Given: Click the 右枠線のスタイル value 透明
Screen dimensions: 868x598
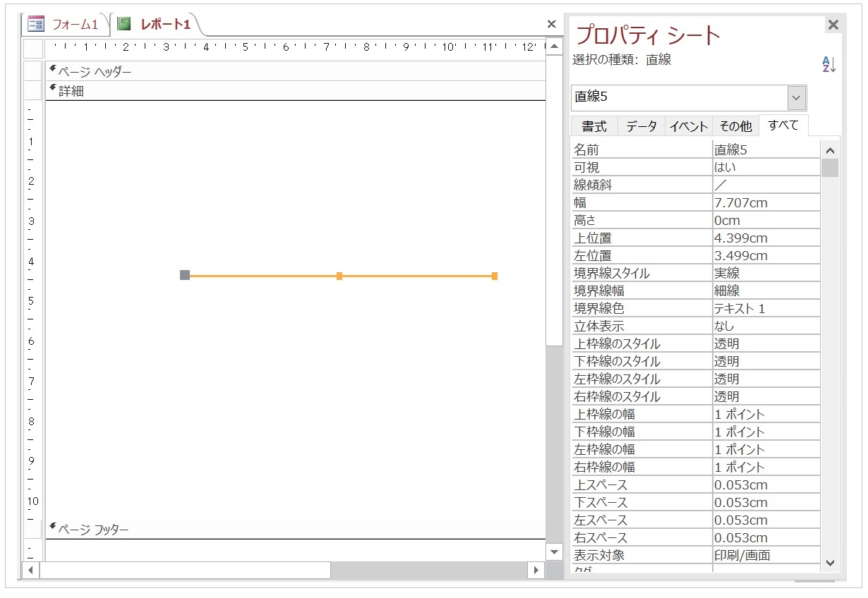Looking at the screenshot, I should click(x=766, y=396).
